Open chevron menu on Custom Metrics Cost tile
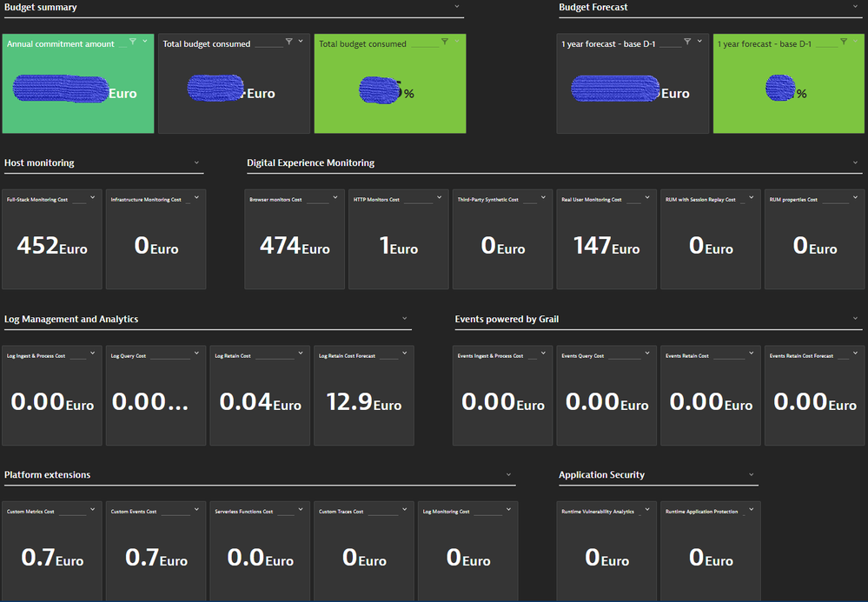The width and height of the screenshot is (868, 602). tap(93, 510)
